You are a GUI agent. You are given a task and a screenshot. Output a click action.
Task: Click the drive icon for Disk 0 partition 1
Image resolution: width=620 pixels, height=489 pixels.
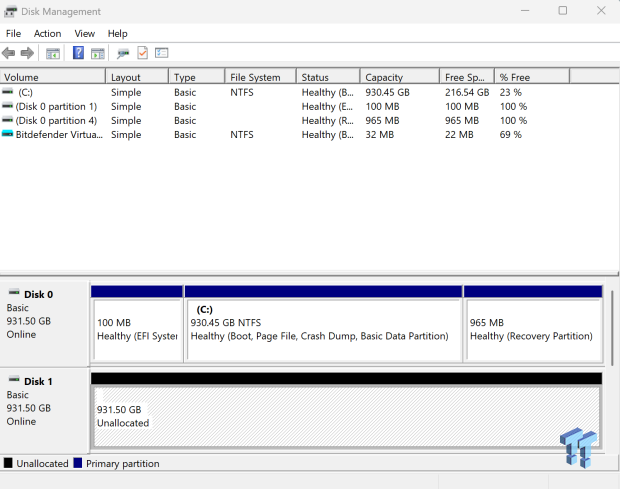(8, 106)
